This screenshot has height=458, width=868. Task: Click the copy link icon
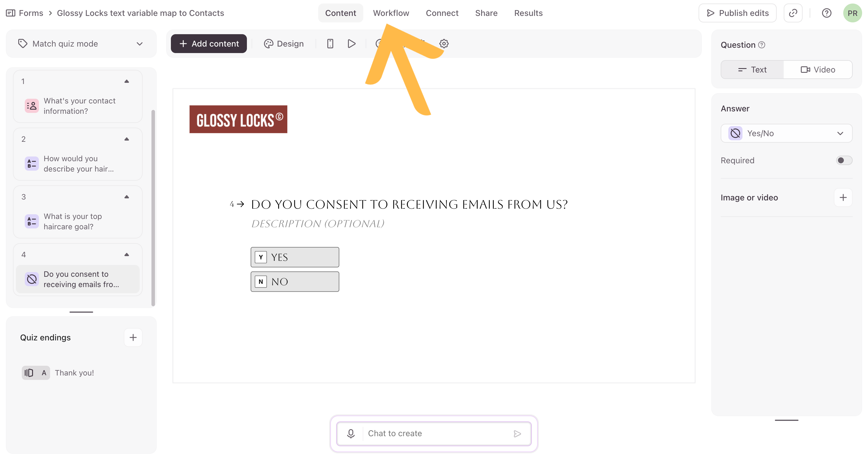[793, 13]
